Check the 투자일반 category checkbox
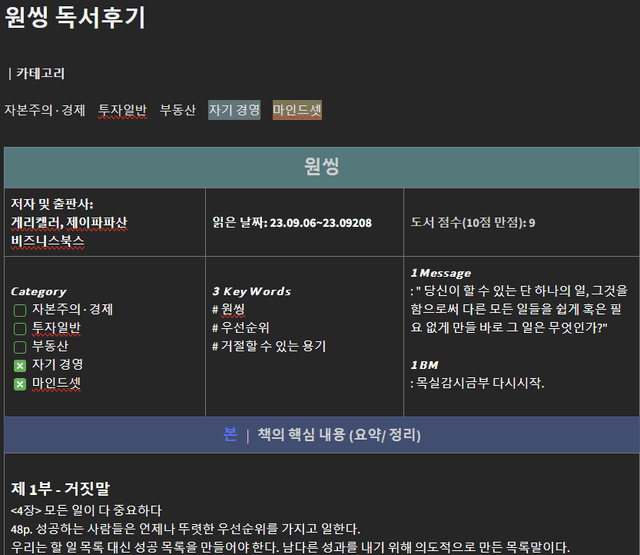Image resolution: width=640 pixels, height=555 pixels. (x=20, y=329)
